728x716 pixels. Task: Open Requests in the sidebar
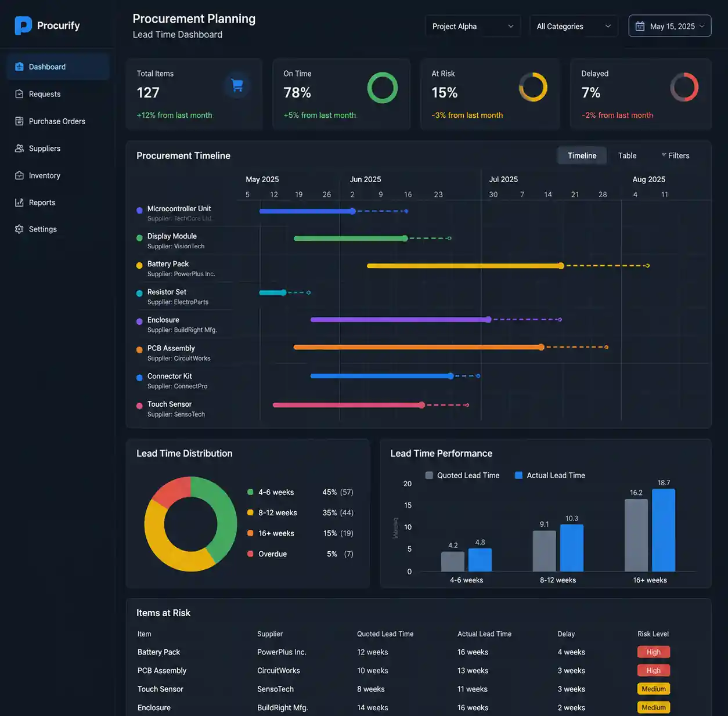tap(58, 94)
